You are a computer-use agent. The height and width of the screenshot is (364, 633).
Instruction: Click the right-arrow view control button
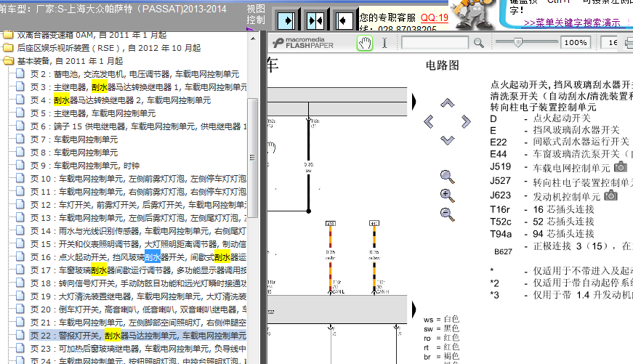(x=286, y=20)
